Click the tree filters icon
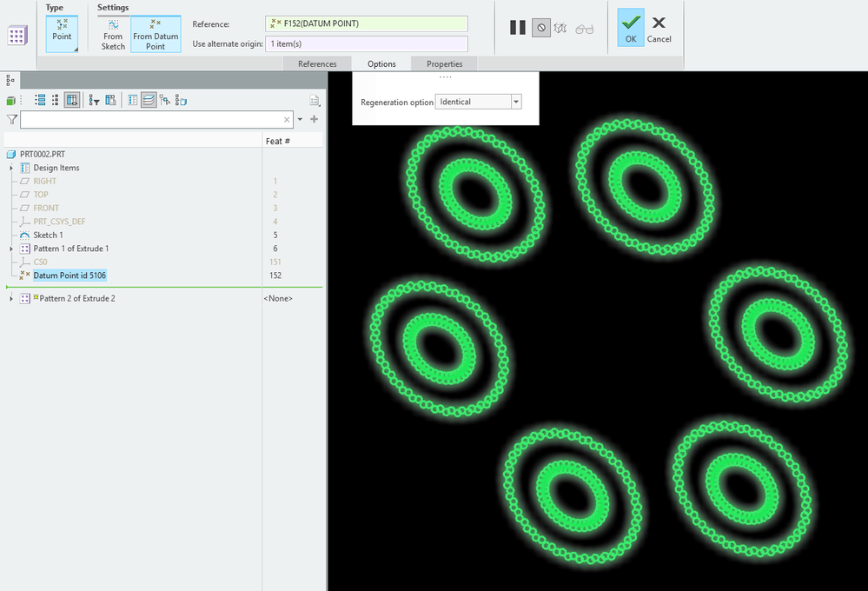This screenshot has height=591, width=868. (x=94, y=100)
